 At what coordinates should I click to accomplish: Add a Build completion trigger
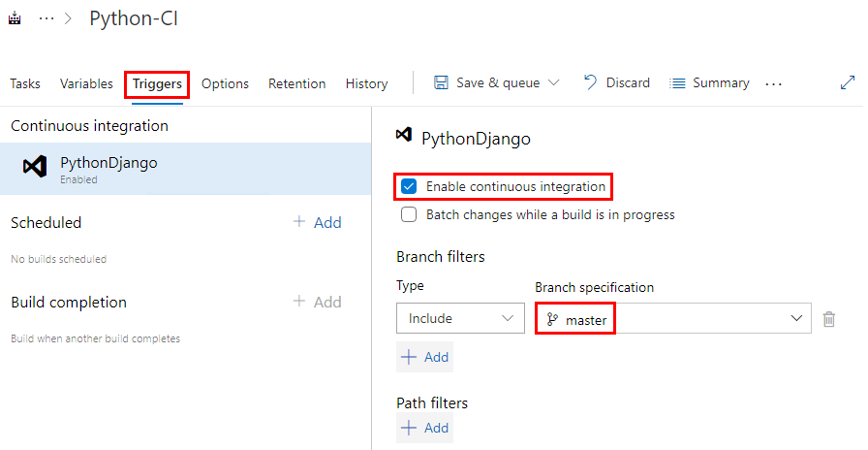317,302
